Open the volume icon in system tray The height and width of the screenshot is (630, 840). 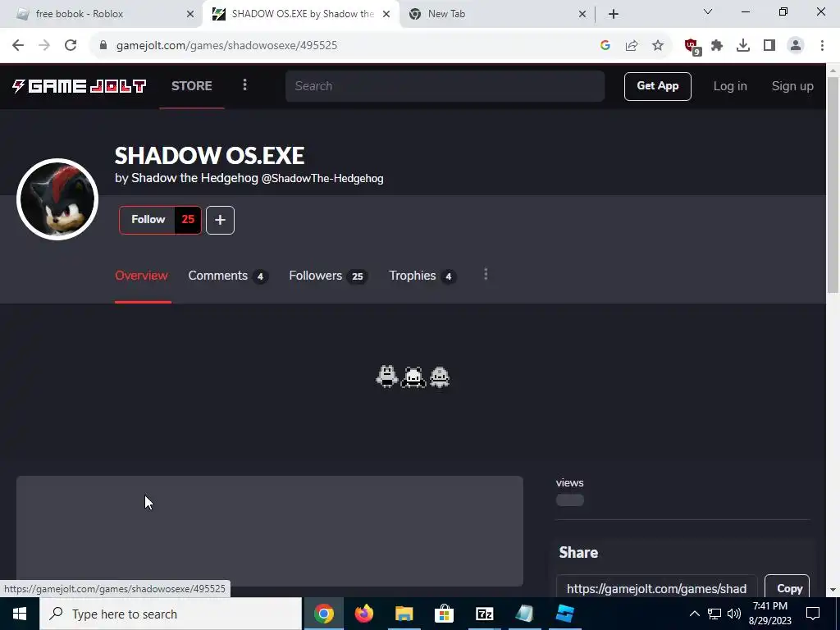pos(734,614)
